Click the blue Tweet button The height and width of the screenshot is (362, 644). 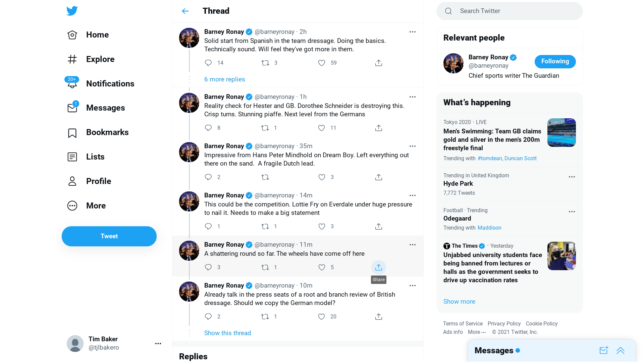click(x=109, y=236)
